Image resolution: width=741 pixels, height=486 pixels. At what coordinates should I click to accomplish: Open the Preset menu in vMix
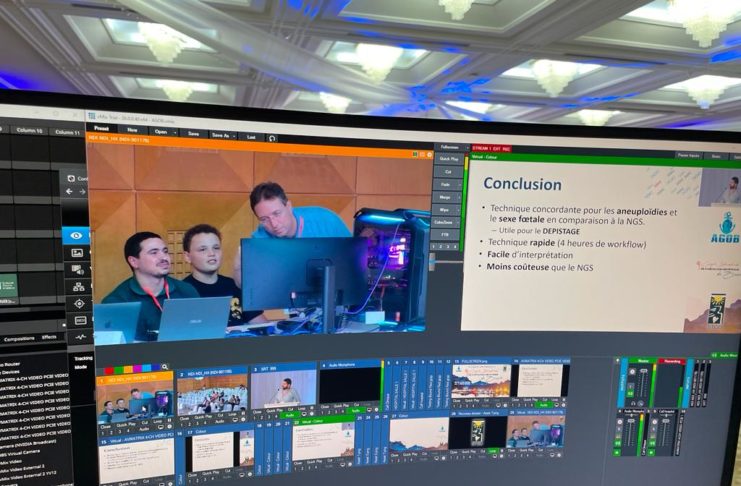(x=101, y=129)
